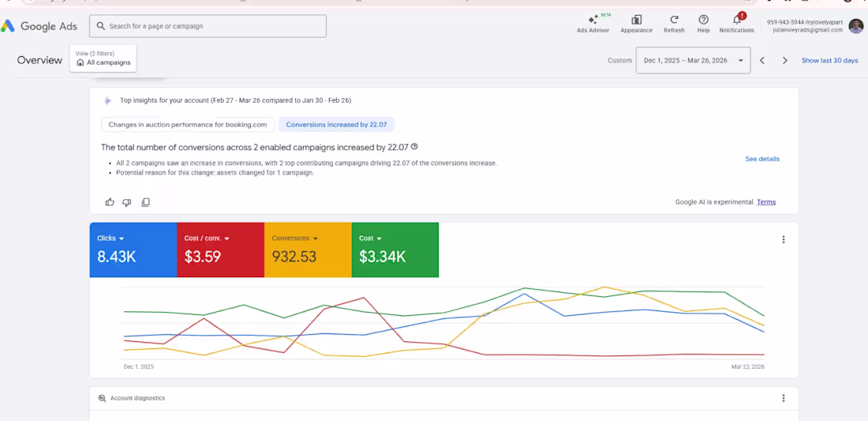Open the All campaigns view selector
868x421 pixels.
pyautogui.click(x=103, y=58)
